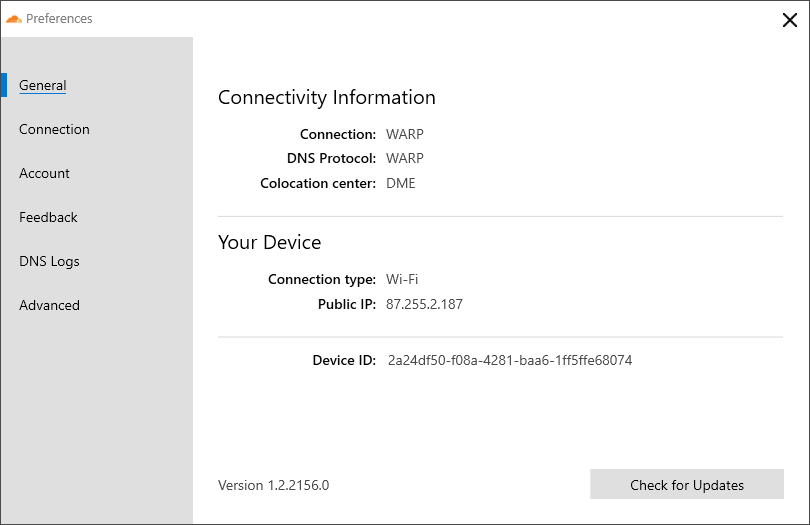Open the DNS Logs tab
This screenshot has height=525, width=810.
pos(49,261)
